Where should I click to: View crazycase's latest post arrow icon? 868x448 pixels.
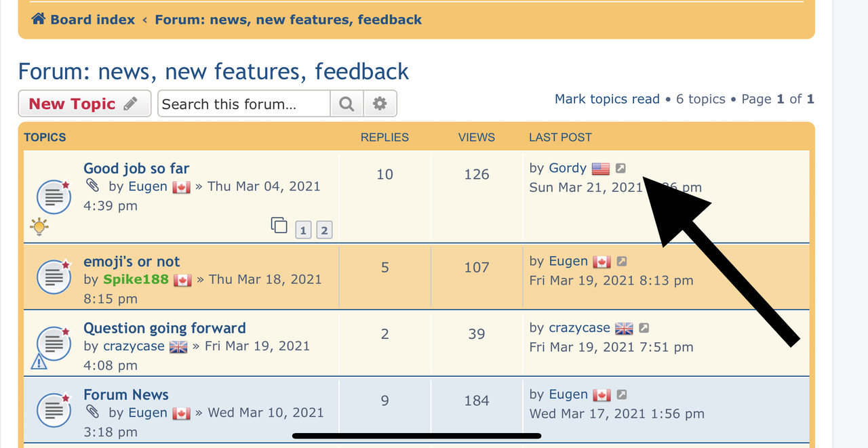[644, 328]
